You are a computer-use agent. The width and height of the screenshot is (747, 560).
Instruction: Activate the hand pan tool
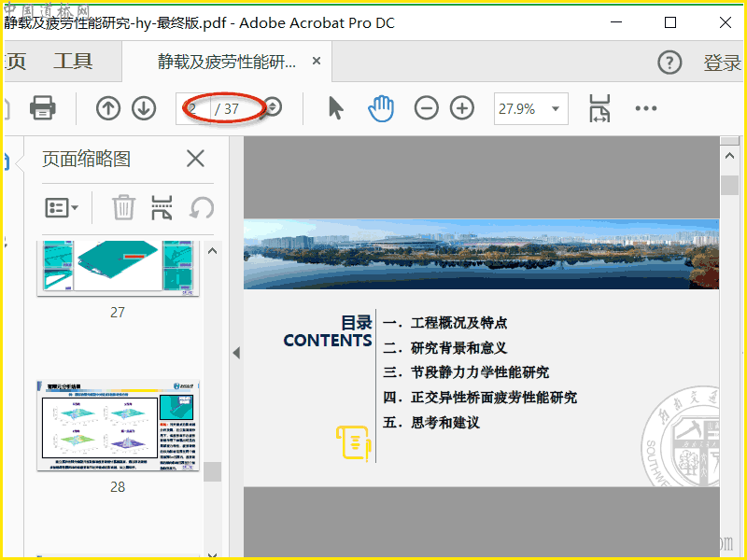pyautogui.click(x=381, y=108)
